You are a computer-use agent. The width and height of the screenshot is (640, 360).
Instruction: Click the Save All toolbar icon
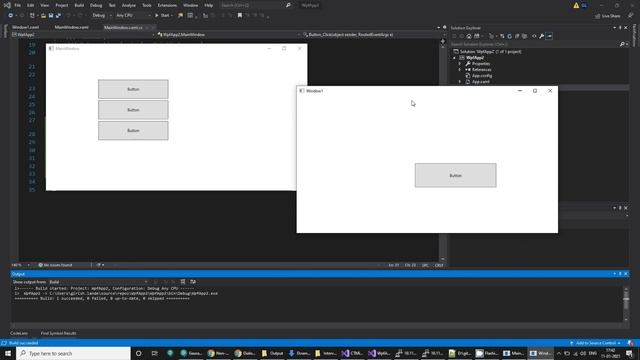[x=58, y=16]
